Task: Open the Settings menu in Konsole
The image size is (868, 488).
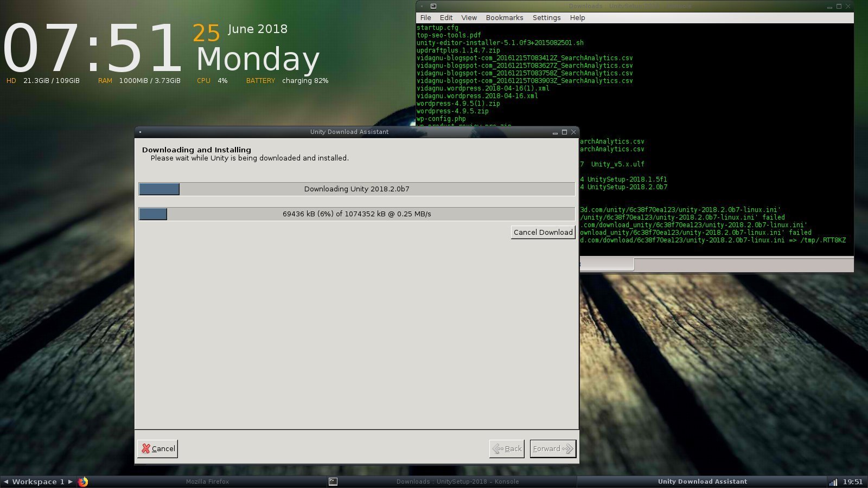Action: (546, 18)
